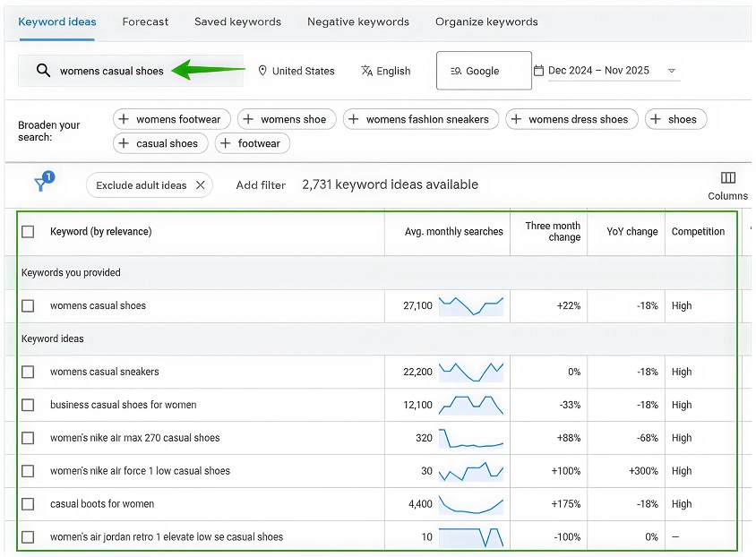Click plus icon on casual shoes chip

coord(124,143)
